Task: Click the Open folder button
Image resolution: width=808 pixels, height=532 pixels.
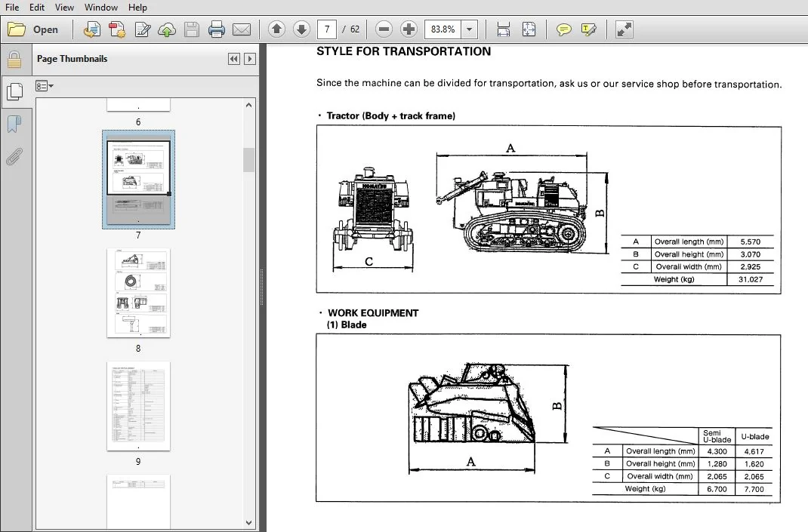Action: [33, 29]
